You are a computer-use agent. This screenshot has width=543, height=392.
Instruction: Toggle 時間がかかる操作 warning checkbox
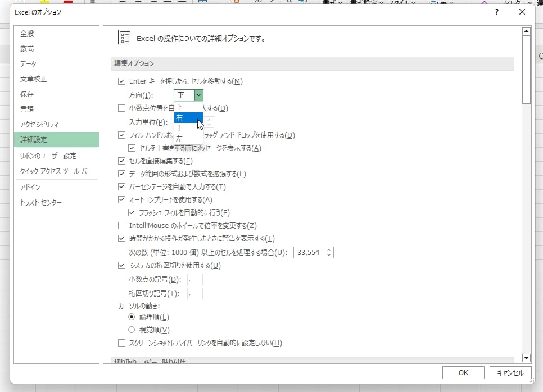click(121, 239)
